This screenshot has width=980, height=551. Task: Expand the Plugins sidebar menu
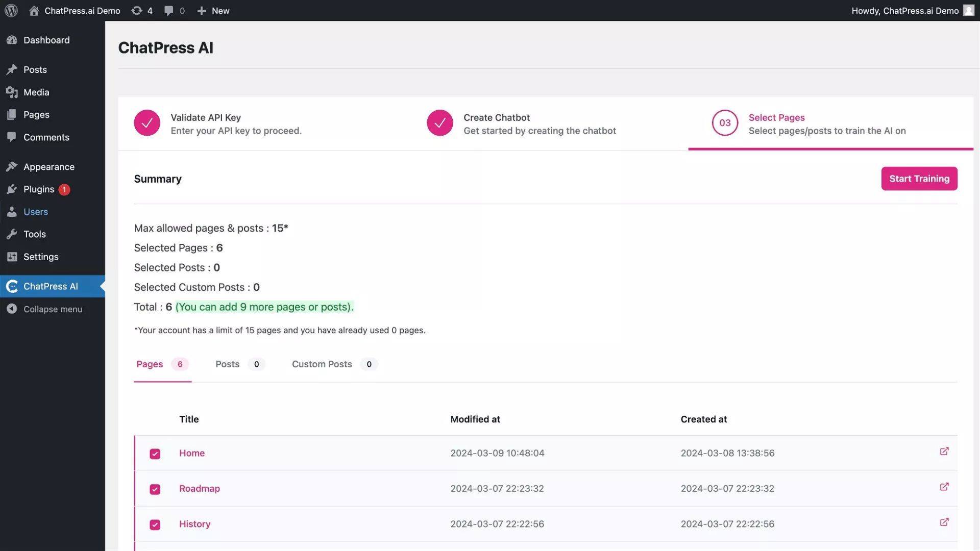[x=39, y=189]
